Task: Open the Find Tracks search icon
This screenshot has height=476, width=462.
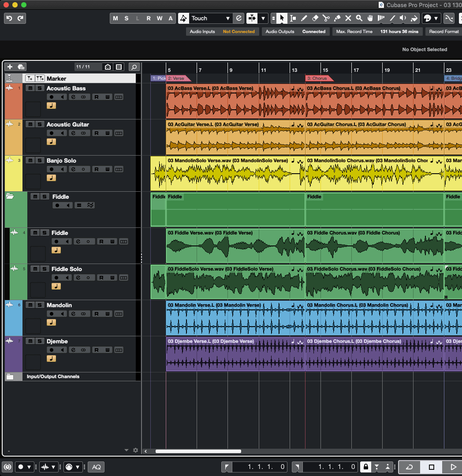Action: [x=134, y=67]
